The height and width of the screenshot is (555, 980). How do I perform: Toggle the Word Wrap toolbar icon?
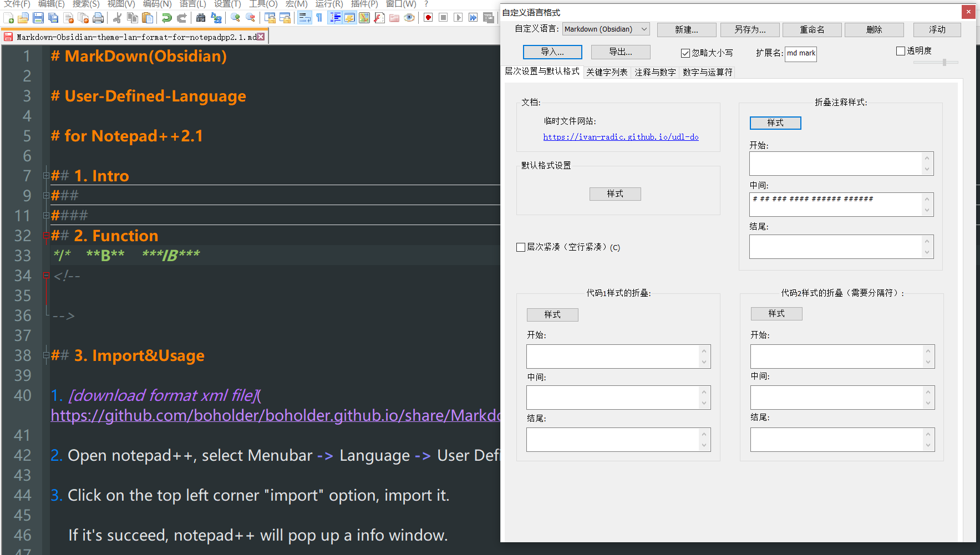click(x=304, y=18)
